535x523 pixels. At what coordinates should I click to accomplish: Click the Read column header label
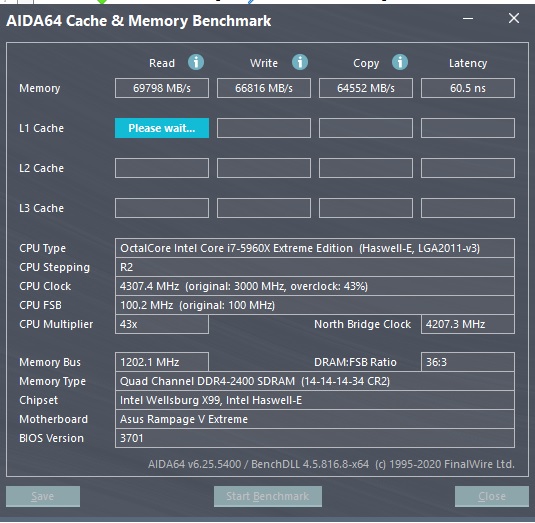(x=162, y=63)
